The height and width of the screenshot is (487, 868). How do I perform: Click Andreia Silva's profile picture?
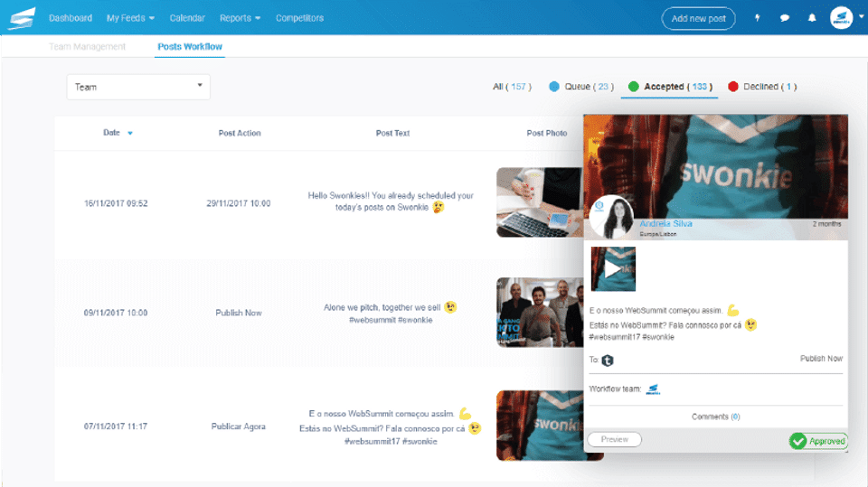(x=612, y=217)
